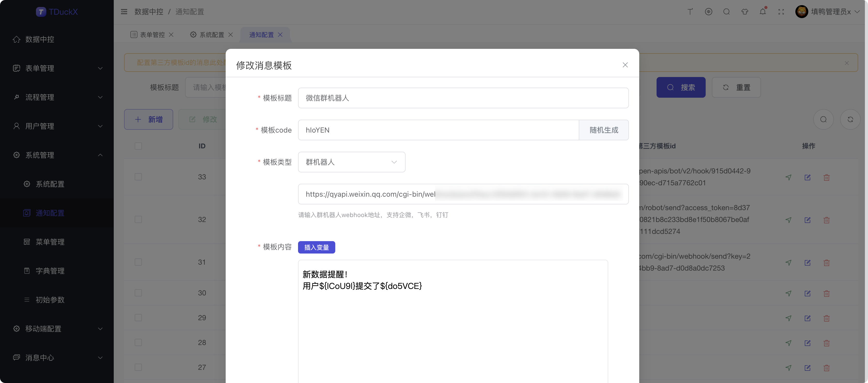Collapse 系统管理 sidebar menu
This screenshot has height=383, width=868.
(57, 155)
